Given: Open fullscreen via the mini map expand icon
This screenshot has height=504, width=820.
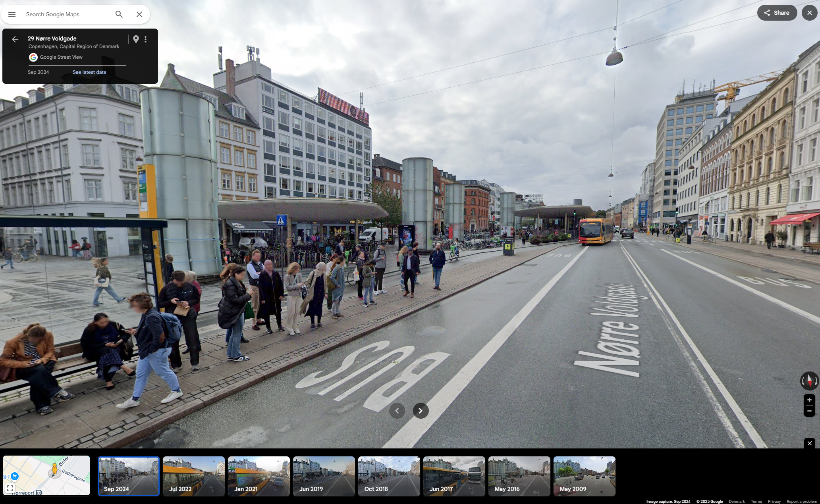Looking at the screenshot, I should point(10,489).
